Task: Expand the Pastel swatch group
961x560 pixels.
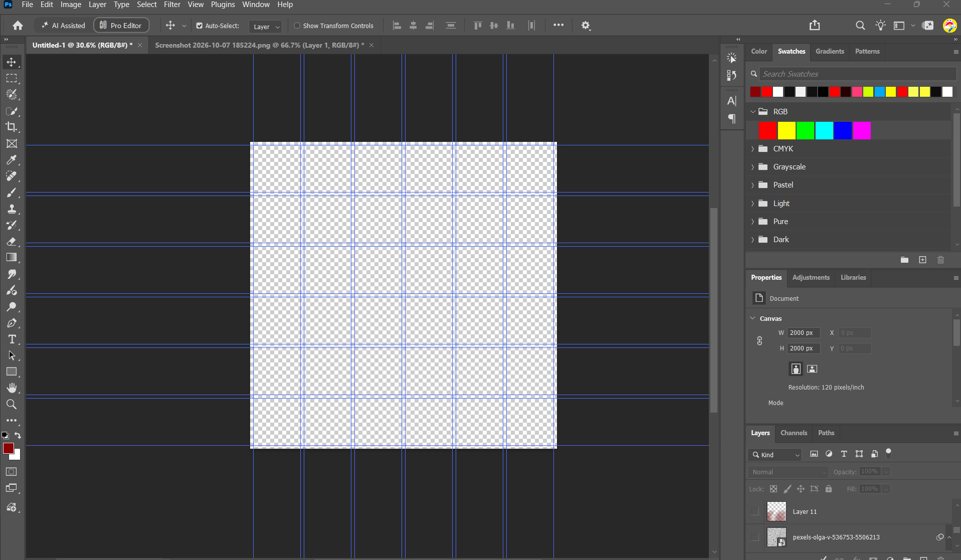Action: click(752, 185)
